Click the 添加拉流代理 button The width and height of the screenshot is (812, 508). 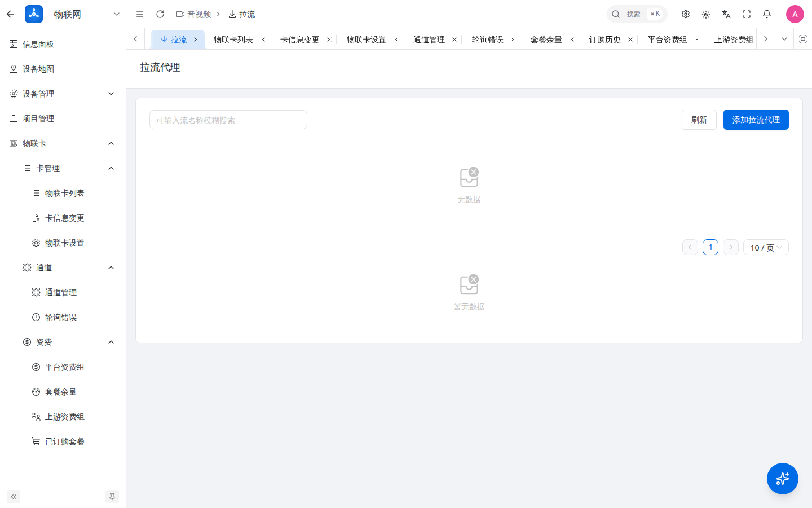point(756,120)
